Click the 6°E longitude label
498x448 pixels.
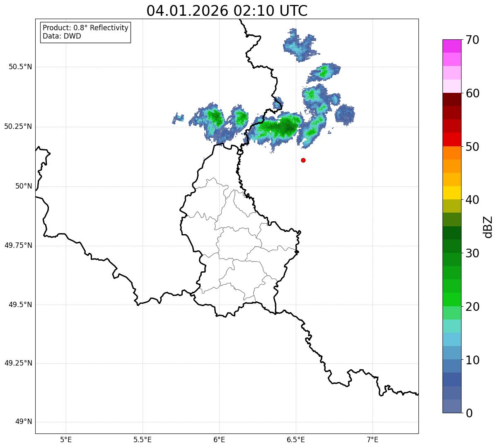tap(219, 439)
